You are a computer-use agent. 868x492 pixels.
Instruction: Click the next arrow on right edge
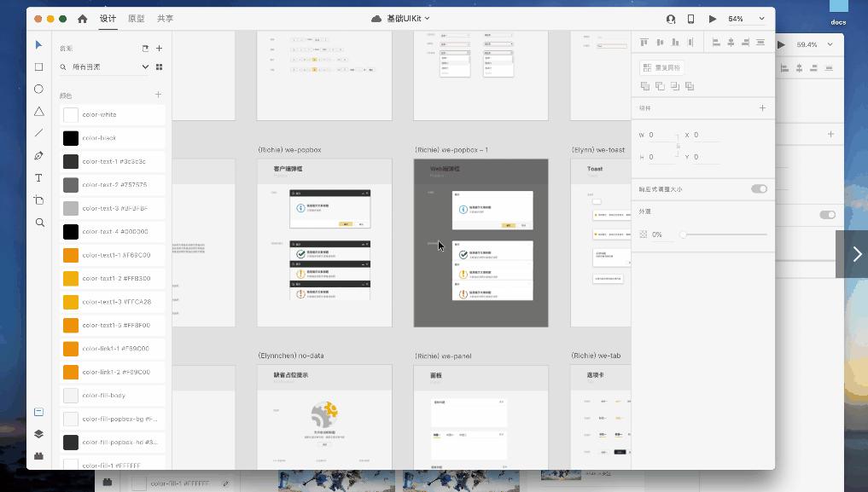tap(857, 254)
